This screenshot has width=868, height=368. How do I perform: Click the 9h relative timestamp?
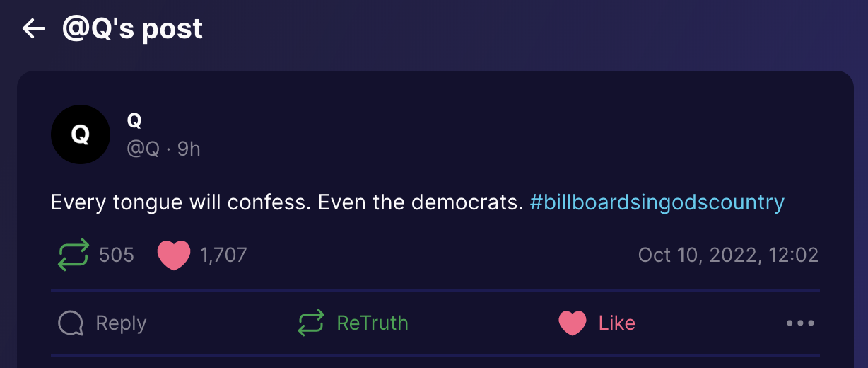[189, 149]
